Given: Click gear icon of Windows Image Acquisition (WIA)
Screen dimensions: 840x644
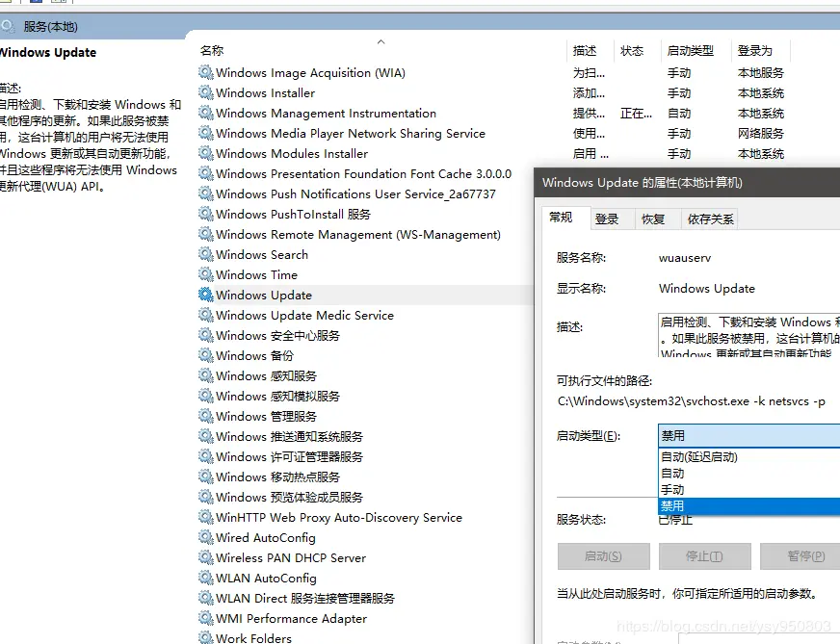Looking at the screenshot, I should coord(206,72).
